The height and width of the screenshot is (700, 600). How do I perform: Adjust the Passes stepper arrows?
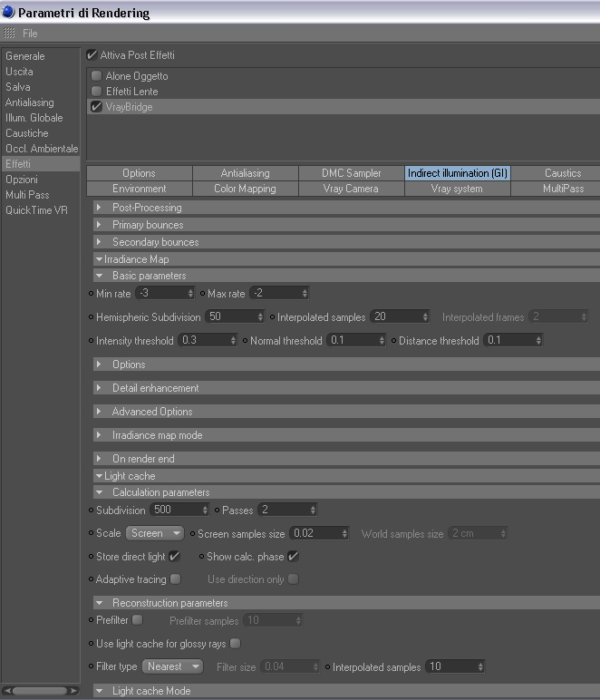314,510
